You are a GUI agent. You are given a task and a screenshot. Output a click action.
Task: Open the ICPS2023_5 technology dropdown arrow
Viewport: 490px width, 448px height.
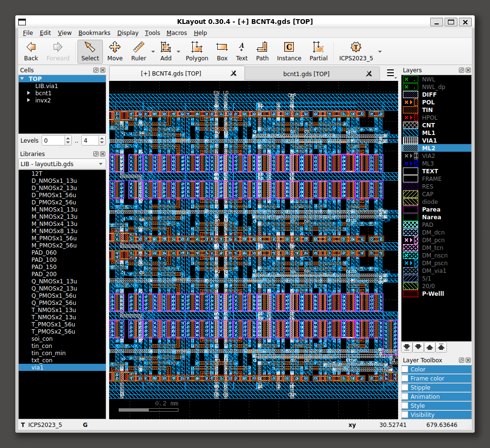pos(380,52)
